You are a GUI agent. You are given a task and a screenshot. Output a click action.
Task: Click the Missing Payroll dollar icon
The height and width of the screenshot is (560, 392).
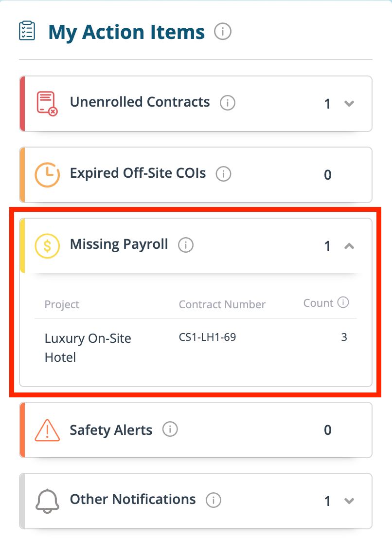click(47, 245)
